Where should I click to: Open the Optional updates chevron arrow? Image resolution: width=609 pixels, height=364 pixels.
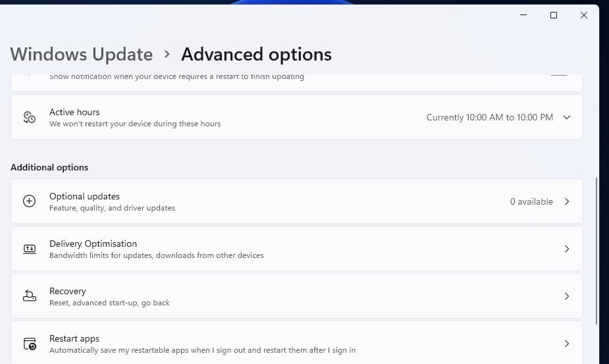567,201
